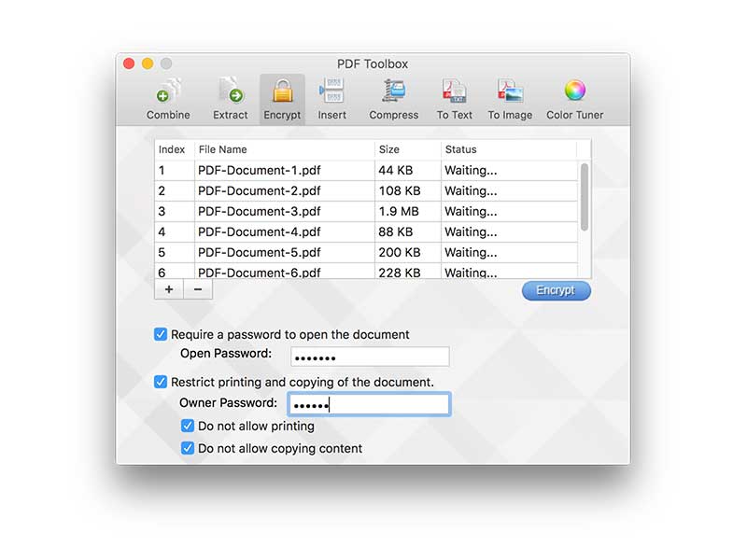Open the To Image converter

(510, 99)
